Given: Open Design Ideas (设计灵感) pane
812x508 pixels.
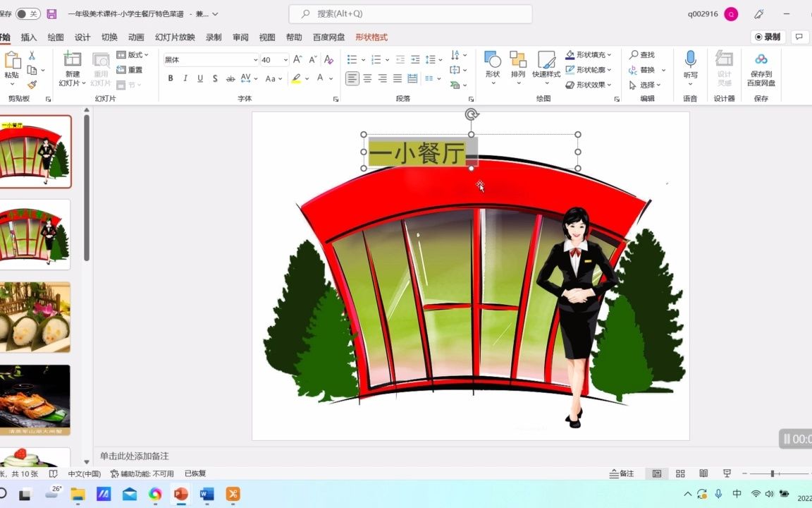Looking at the screenshot, I should point(725,67).
